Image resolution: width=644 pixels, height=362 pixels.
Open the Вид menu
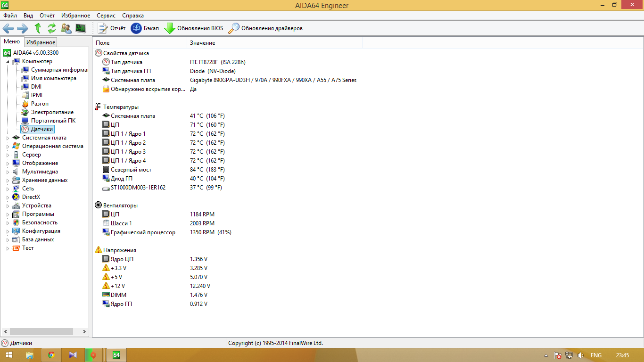tap(28, 16)
